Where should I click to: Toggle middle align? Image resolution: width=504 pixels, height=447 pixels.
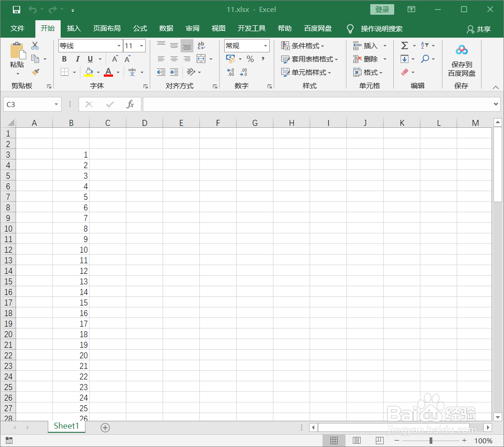(x=174, y=45)
